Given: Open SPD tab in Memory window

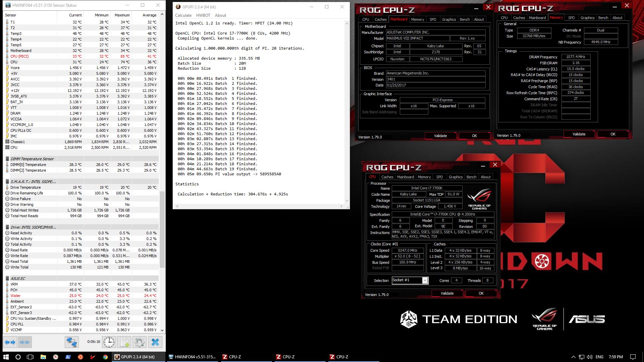Looking at the screenshot, I should pyautogui.click(x=571, y=18).
